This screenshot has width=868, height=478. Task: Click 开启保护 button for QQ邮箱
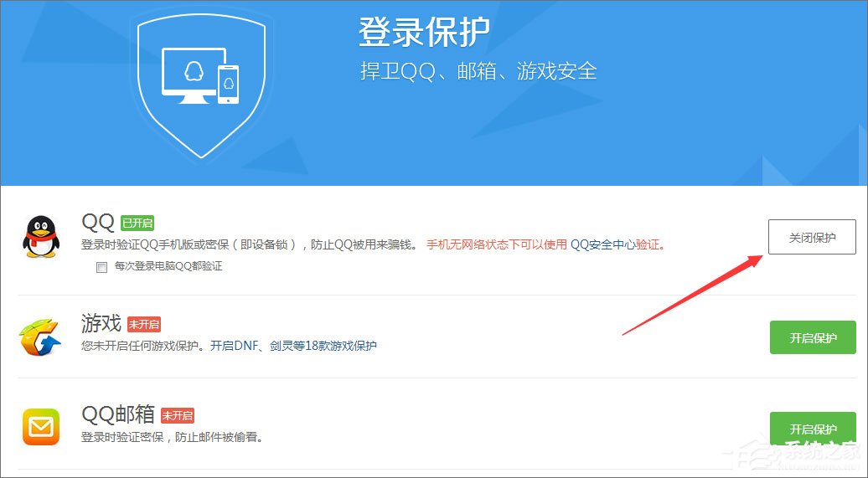pyautogui.click(x=813, y=429)
